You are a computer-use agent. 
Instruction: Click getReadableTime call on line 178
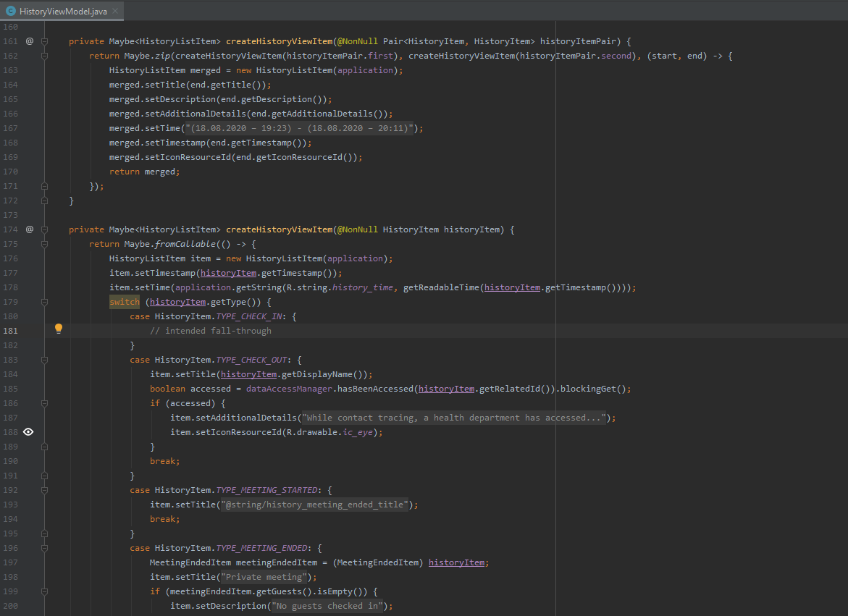[x=441, y=287]
